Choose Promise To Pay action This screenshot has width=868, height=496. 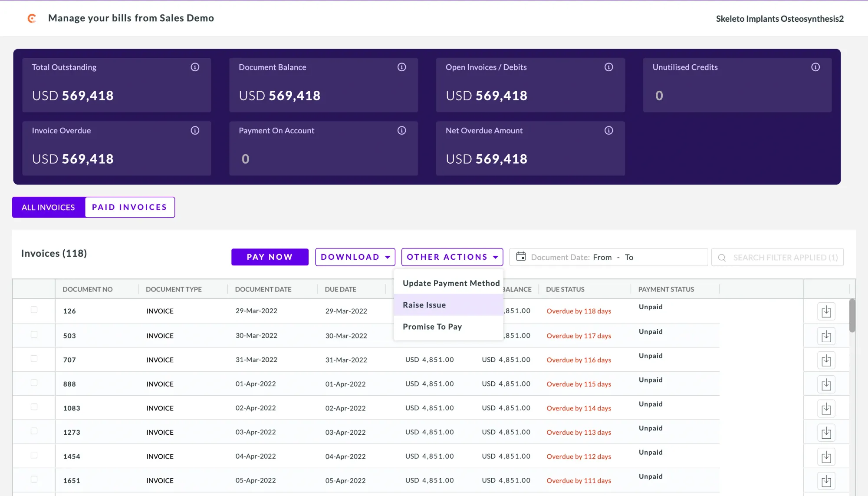pyautogui.click(x=432, y=326)
